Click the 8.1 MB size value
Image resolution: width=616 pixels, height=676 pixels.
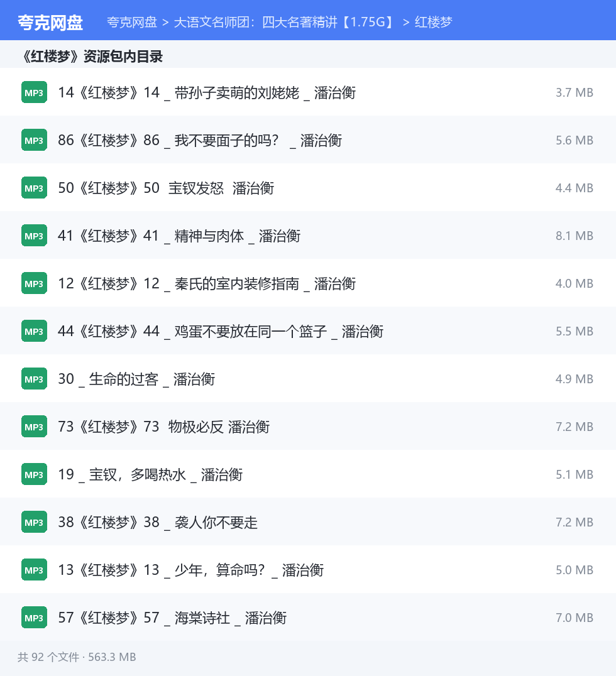point(574,236)
